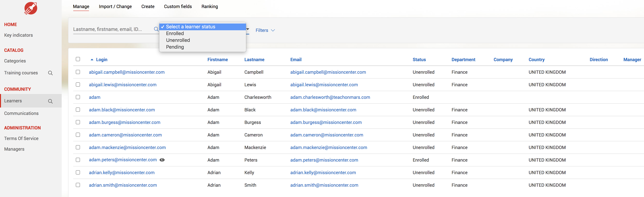Tick the checkbox for adam.burgess@missioncenter.com
The width and height of the screenshot is (644, 197).
[78, 122]
